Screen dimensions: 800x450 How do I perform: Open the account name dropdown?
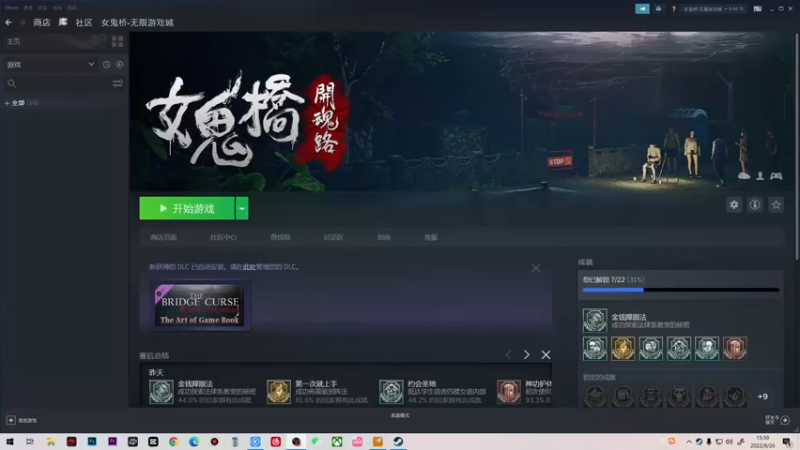(x=713, y=9)
